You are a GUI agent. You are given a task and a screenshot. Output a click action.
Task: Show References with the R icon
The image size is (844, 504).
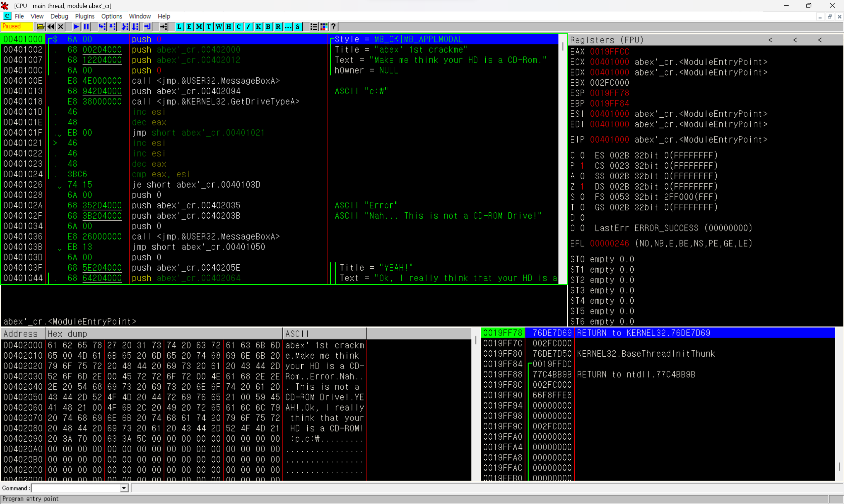pyautogui.click(x=278, y=27)
